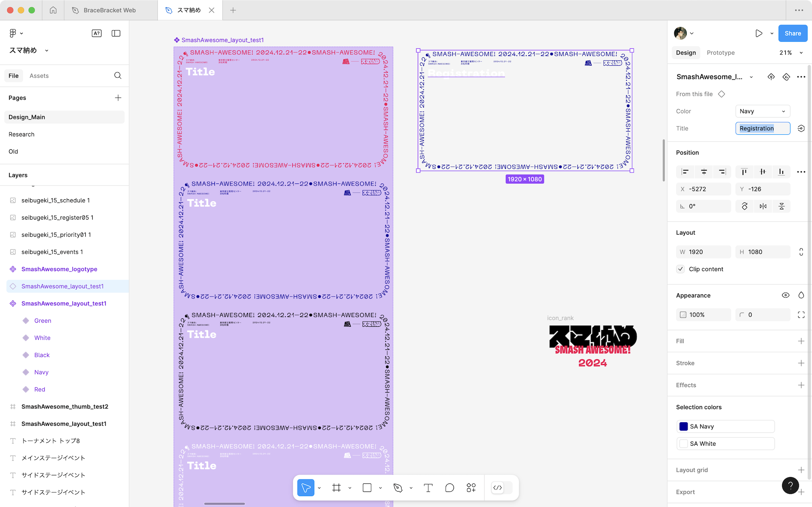Switch to the Assets tab
Image resolution: width=812 pixels, height=507 pixels.
(39, 76)
